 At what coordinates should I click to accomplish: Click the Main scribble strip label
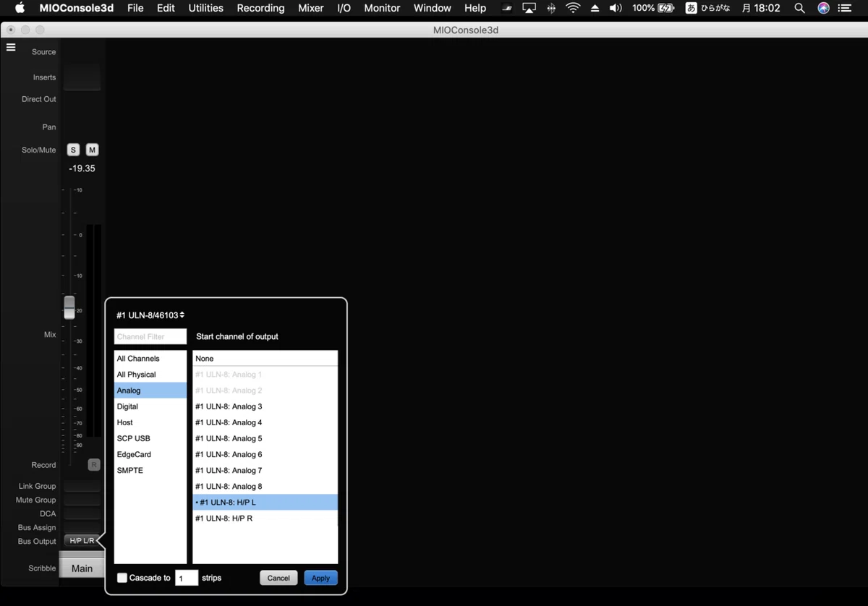point(82,568)
